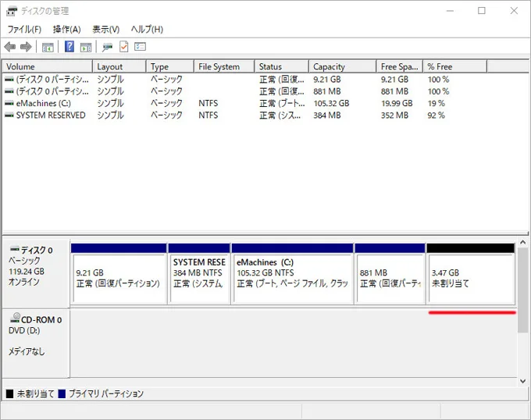The height and width of the screenshot is (420, 531).
Task: Select the eMachines (C:) 105.32 GB partition block
Action: tap(292, 278)
